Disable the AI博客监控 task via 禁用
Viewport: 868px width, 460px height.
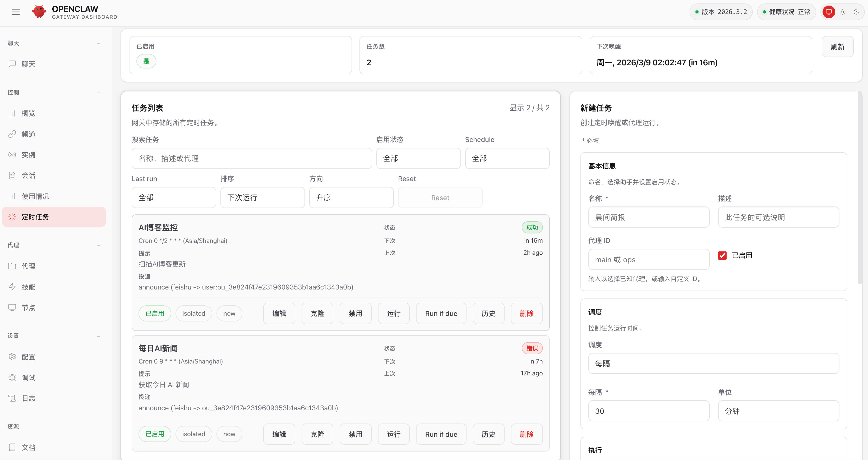click(x=355, y=313)
